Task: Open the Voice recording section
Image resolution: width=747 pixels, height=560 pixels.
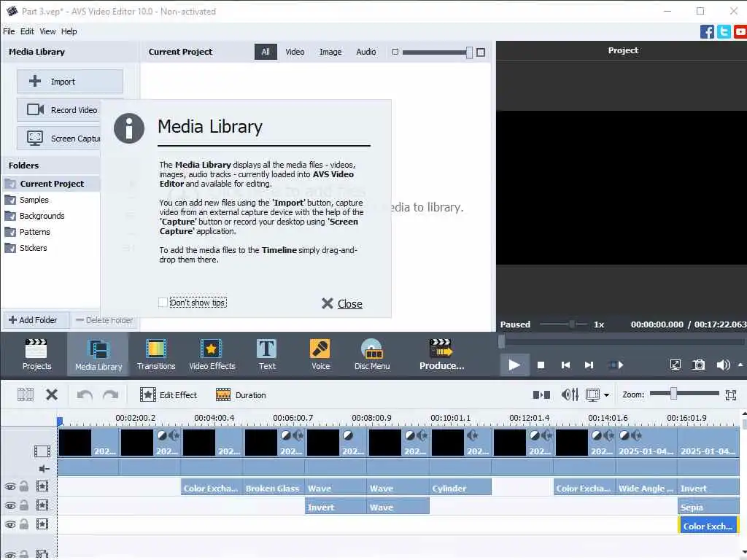Action: [x=320, y=354]
